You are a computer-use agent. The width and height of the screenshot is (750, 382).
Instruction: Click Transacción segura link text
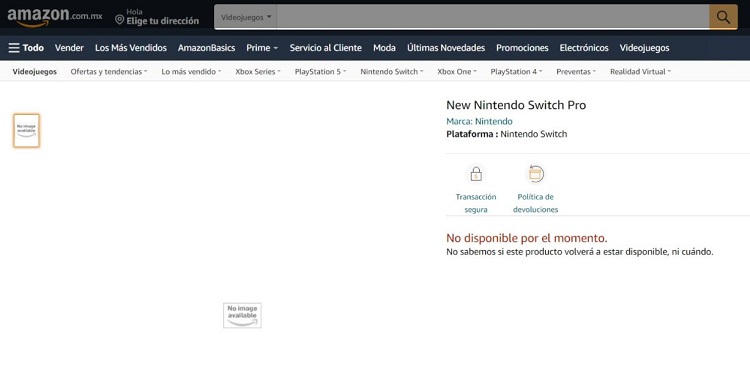tap(476, 203)
